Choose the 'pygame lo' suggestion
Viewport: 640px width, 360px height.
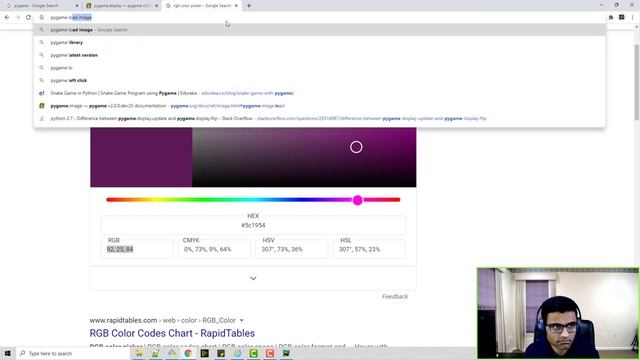click(320, 68)
